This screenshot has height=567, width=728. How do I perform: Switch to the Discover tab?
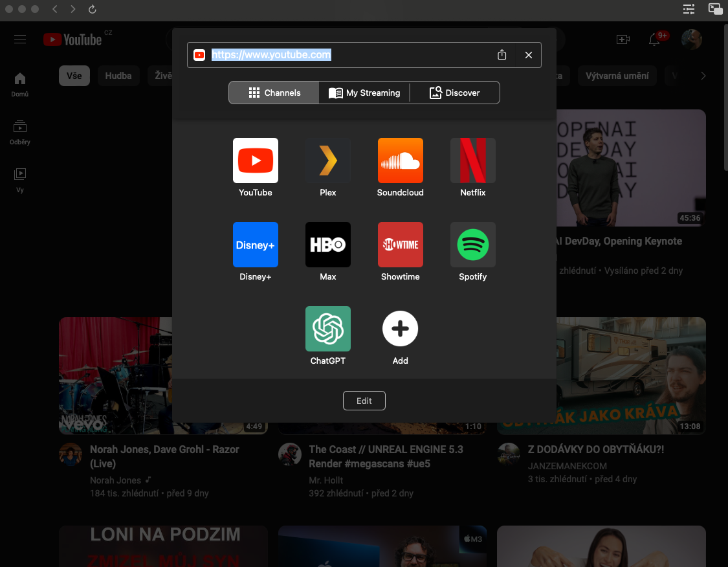454,93
